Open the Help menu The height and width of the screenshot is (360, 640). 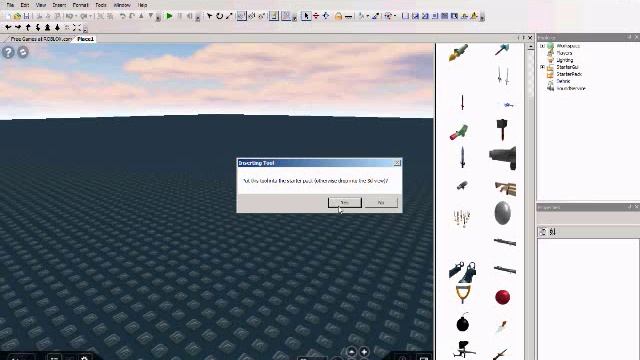pos(142,5)
